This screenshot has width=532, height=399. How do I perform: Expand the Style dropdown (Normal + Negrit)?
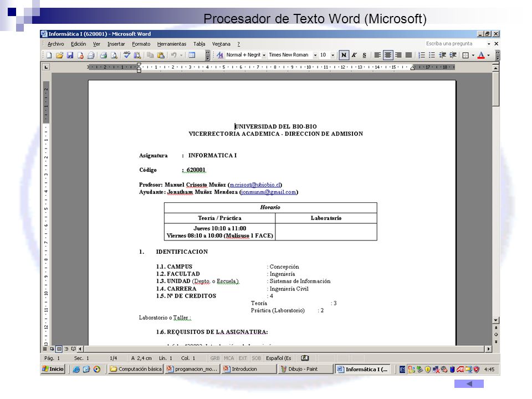point(264,55)
